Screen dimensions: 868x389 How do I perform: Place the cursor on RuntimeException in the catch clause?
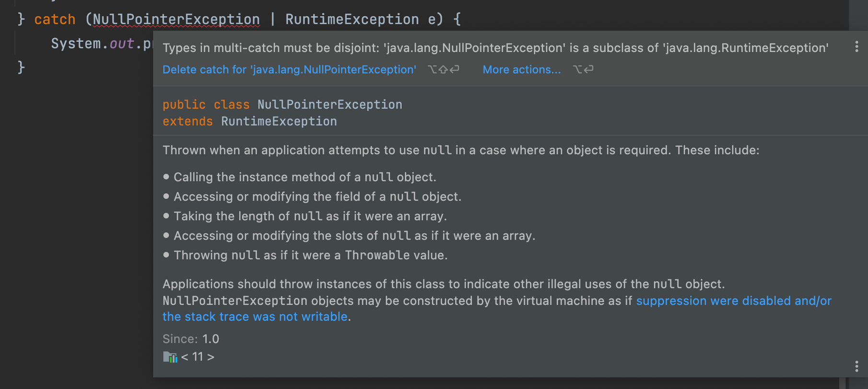352,19
